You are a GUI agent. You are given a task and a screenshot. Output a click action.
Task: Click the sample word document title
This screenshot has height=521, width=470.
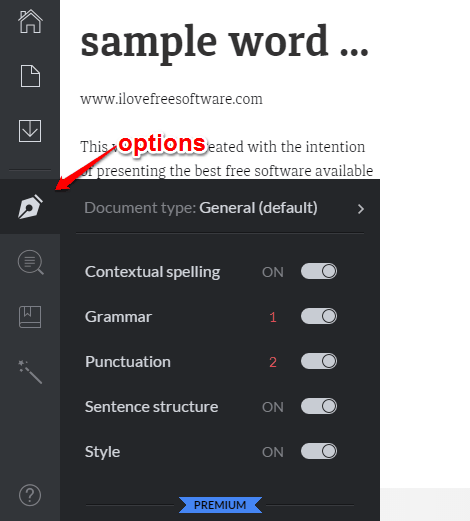[x=225, y=43]
